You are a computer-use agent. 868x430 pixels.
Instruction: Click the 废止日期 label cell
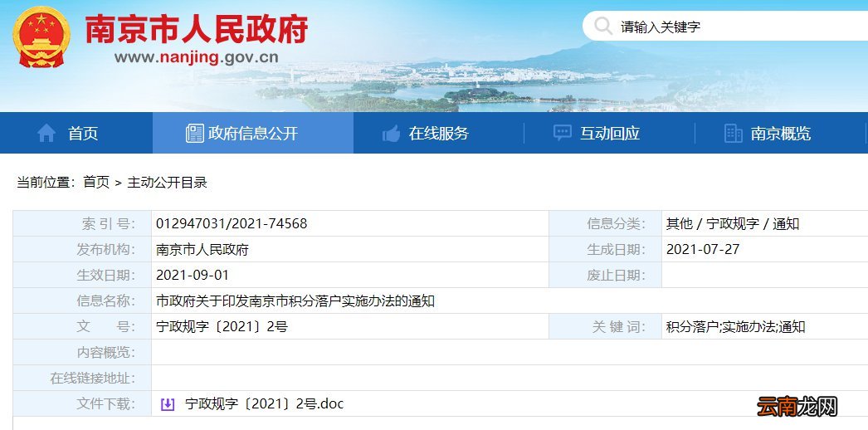tap(606, 275)
